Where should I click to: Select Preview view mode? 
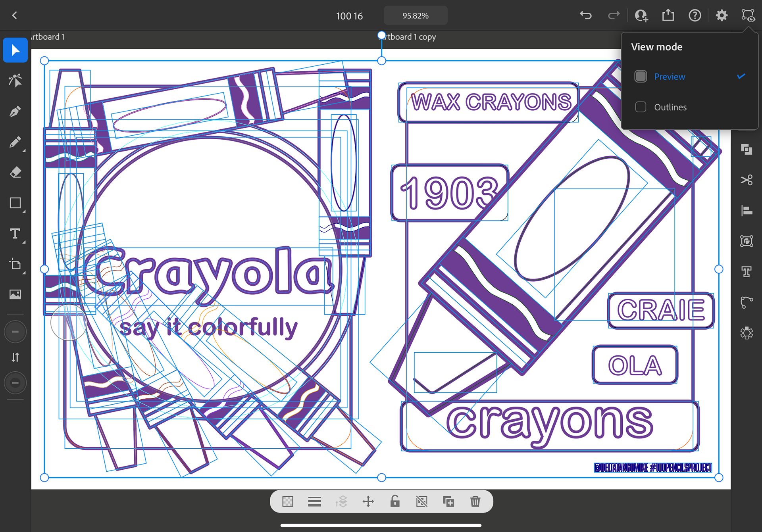pyautogui.click(x=690, y=77)
